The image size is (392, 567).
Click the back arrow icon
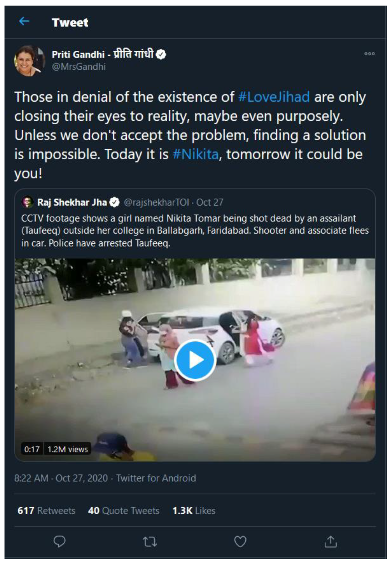pyautogui.click(x=24, y=21)
